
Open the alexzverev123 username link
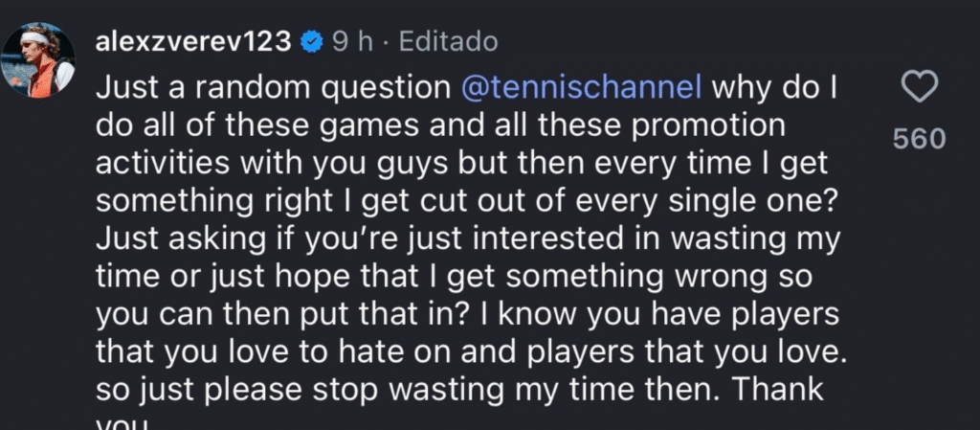(193, 42)
